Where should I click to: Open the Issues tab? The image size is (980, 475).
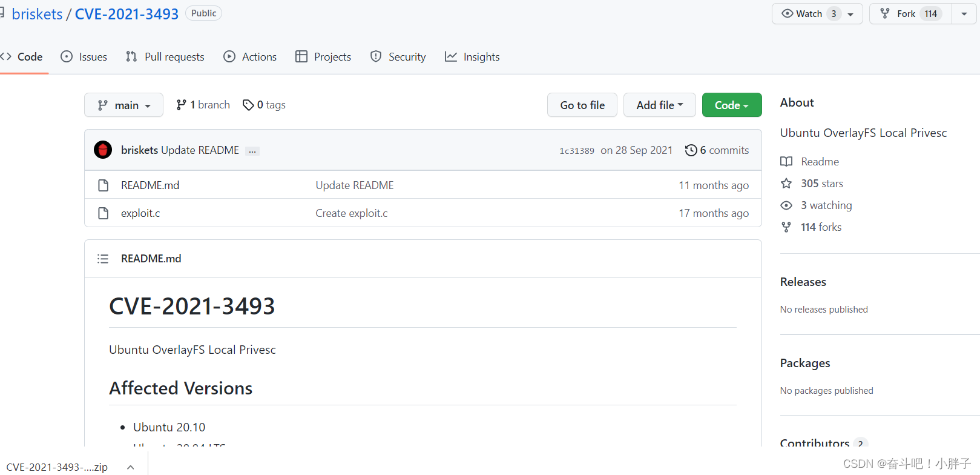(x=84, y=57)
